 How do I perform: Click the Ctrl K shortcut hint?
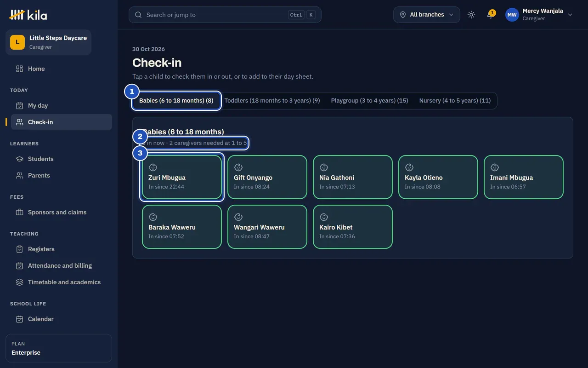point(302,15)
